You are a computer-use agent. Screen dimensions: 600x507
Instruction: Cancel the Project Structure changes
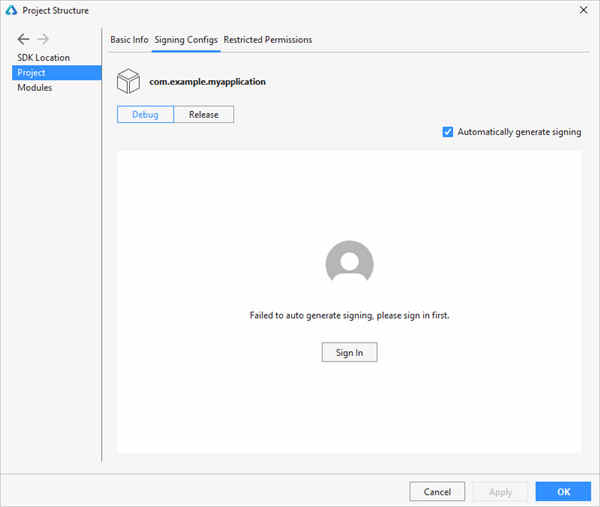coord(437,491)
